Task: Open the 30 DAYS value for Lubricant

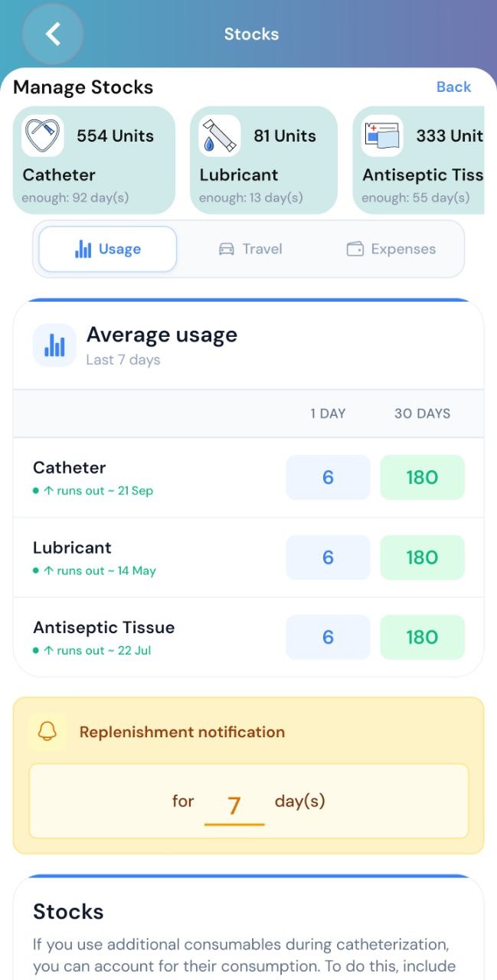Action: (422, 557)
